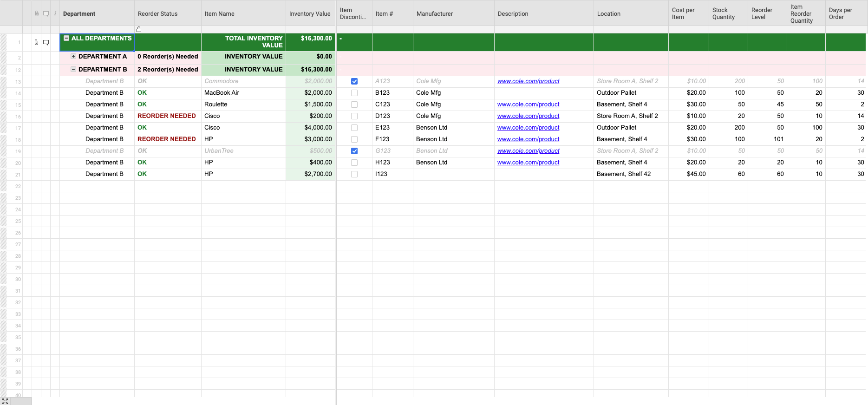Select the Stock Quantity column header
868x405 pixels.
click(x=723, y=13)
